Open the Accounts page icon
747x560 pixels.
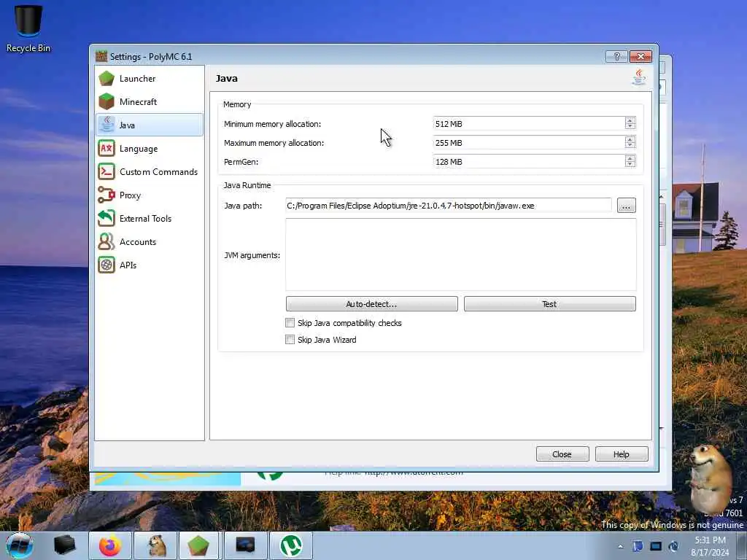click(107, 242)
